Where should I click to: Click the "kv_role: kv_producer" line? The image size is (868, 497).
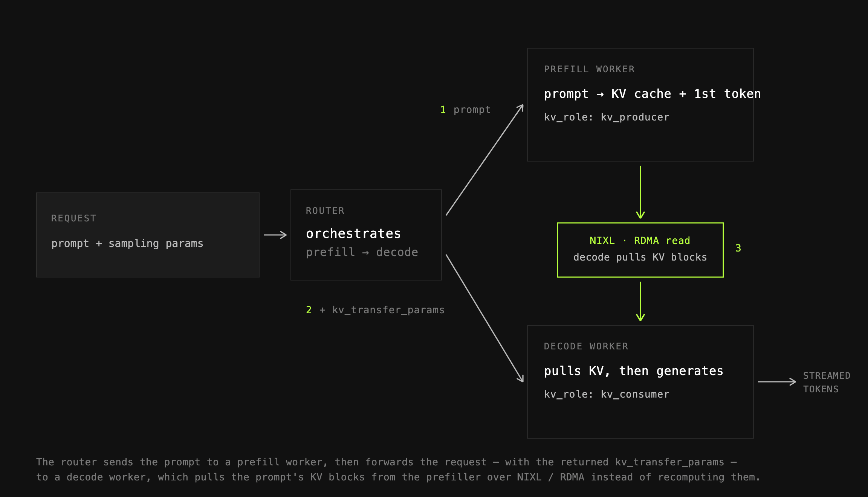tap(607, 117)
